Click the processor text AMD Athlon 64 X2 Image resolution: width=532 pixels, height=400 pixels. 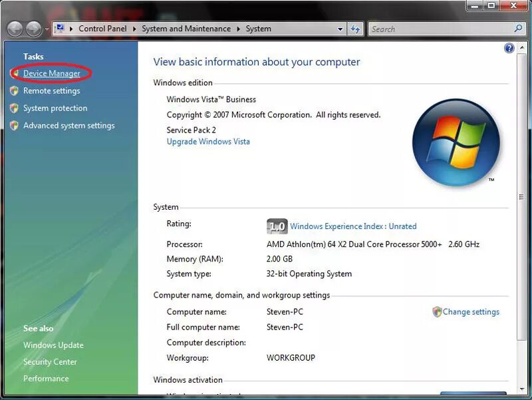pos(373,244)
